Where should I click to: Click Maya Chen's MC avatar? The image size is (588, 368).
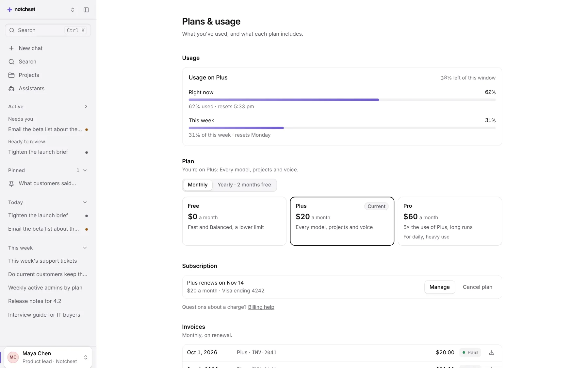coord(13,357)
